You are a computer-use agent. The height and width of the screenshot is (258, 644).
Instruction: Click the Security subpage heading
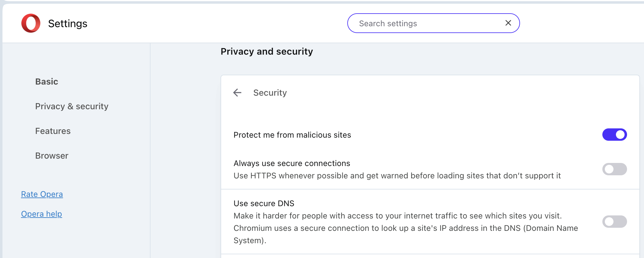(270, 93)
